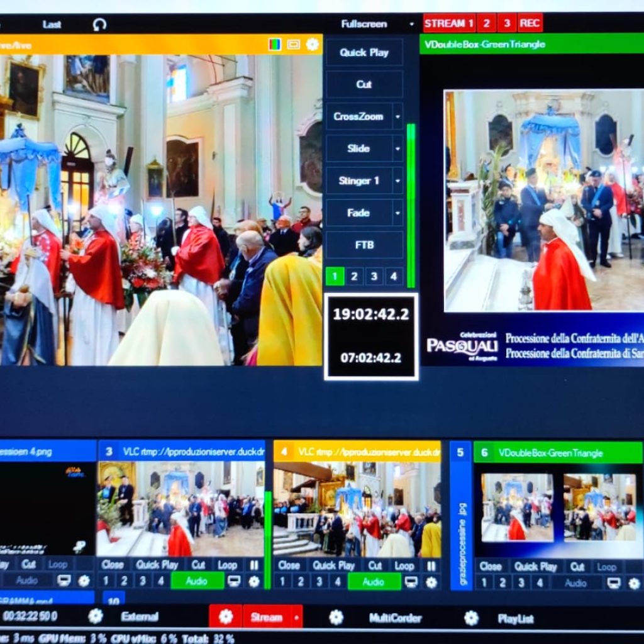This screenshot has width=644, height=644.
Task: Open preview input settings gear
Action: [x=312, y=45]
